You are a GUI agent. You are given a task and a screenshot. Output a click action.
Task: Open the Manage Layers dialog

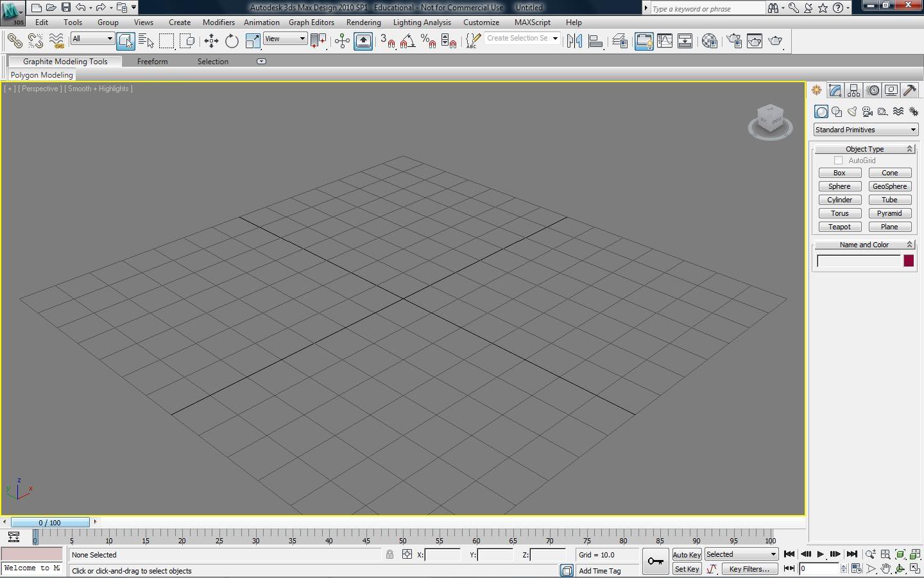pos(620,41)
